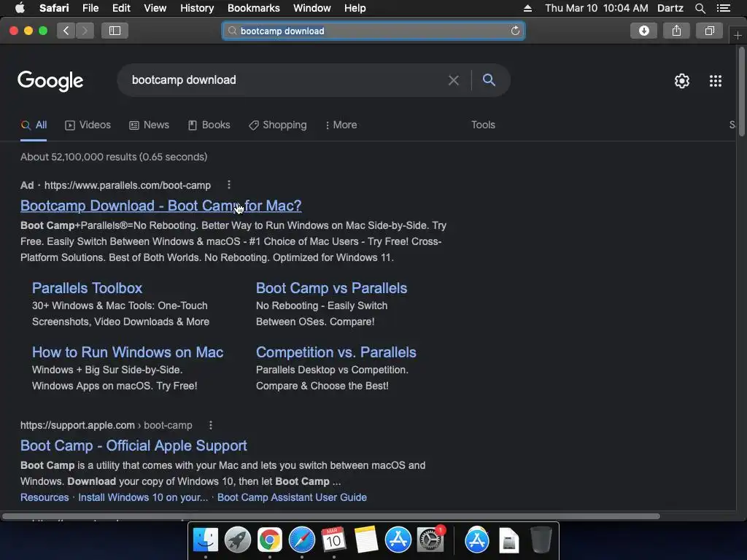
Task: Show Safari sidebar with sidebar button
Action: [115, 31]
